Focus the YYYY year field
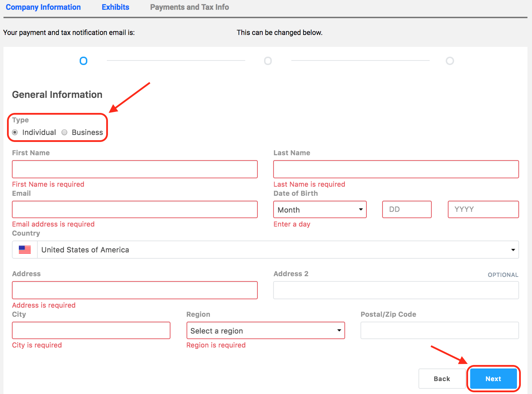Screen dimensions: 532x394 [483, 209]
